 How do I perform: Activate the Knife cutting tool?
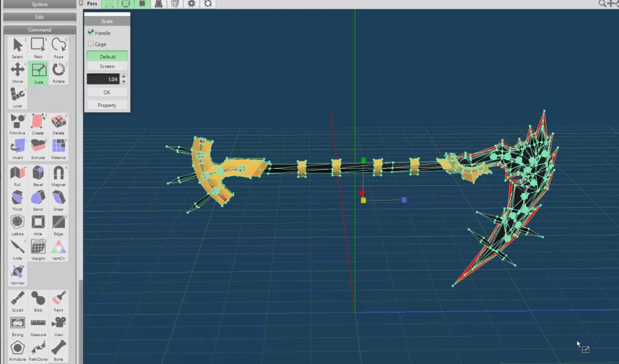click(17, 249)
